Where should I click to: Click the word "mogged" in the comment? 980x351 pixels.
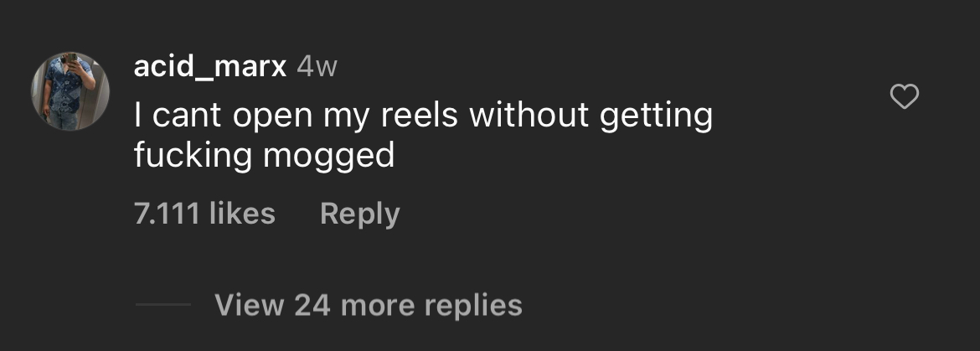pyautogui.click(x=328, y=156)
